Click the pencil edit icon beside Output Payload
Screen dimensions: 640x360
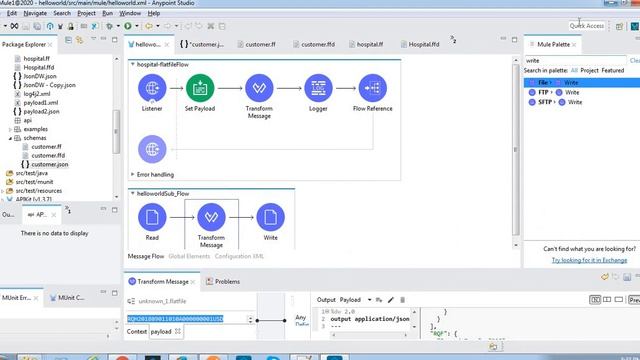[x=391, y=300]
